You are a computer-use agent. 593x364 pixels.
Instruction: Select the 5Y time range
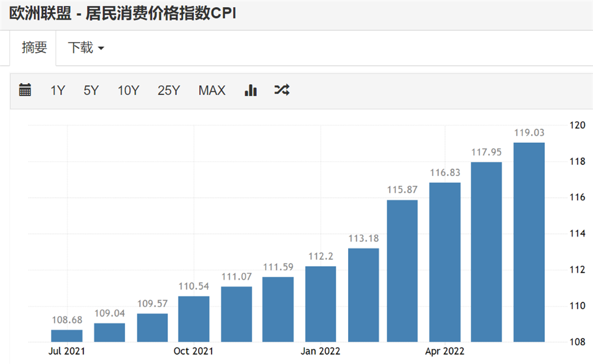coord(91,90)
